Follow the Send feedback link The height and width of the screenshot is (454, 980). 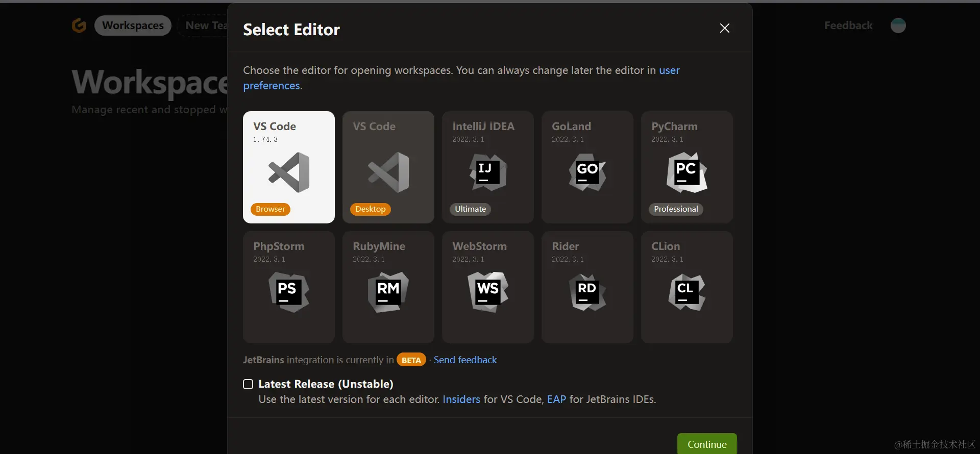[465, 360]
